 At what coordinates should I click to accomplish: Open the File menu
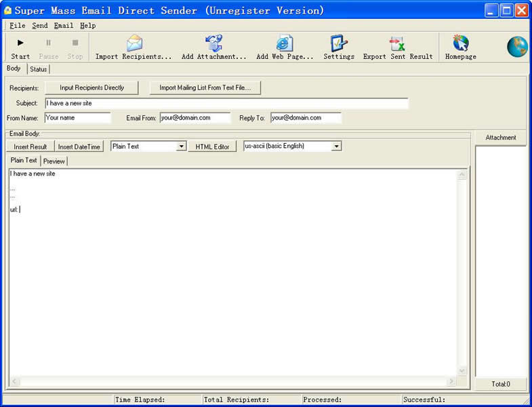(x=18, y=26)
